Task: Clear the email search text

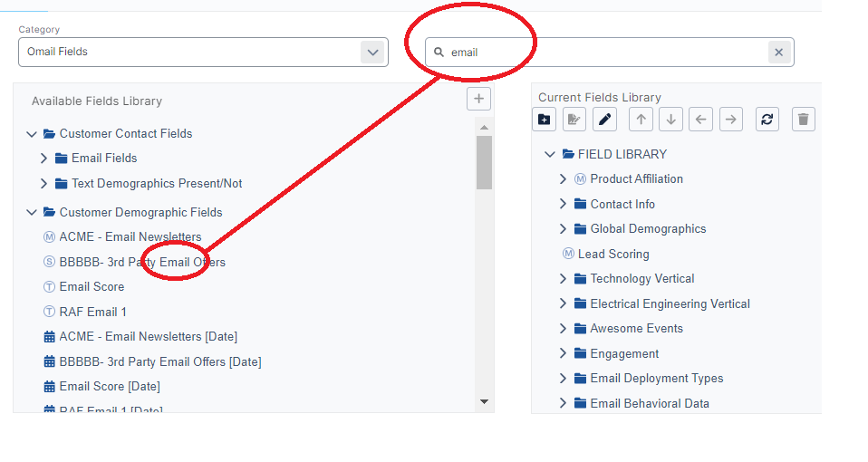Action: [778, 53]
